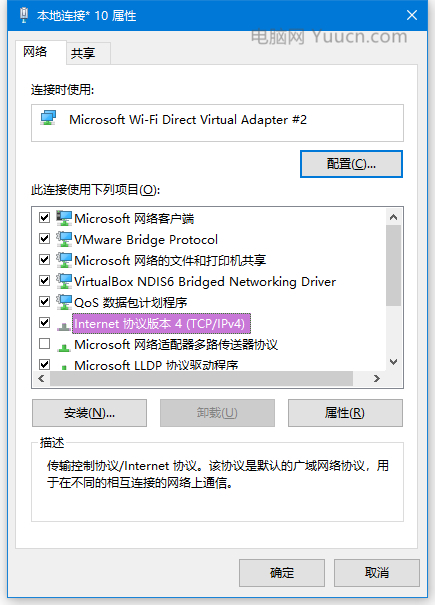Open 属性(R) for the selected item

click(345, 413)
